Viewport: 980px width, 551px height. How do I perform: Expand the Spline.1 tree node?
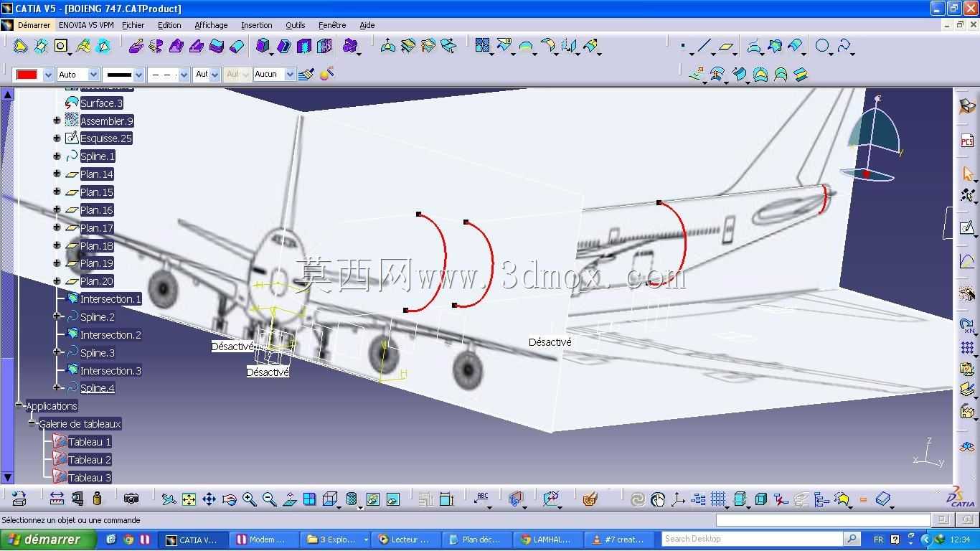click(57, 156)
